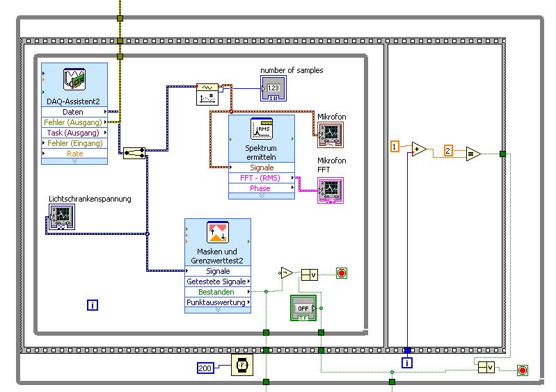Click the dynamic data converter node

tap(207, 87)
